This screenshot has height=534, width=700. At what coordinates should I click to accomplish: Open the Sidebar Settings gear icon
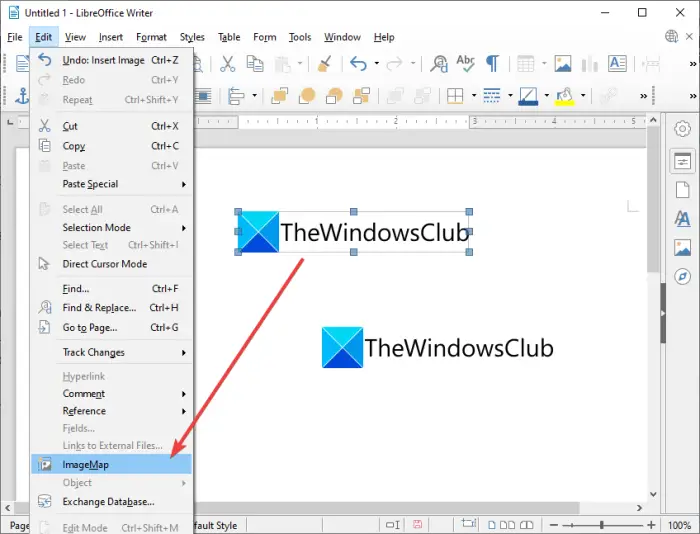tap(682, 129)
